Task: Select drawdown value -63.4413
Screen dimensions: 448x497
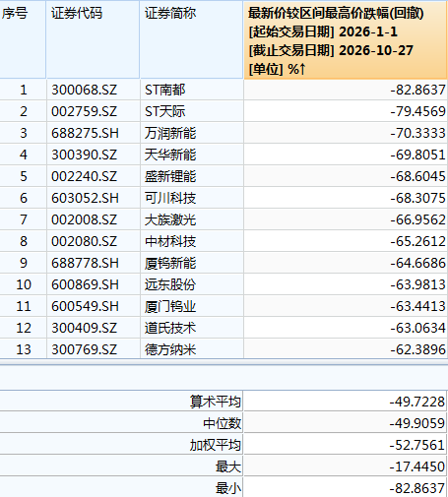Action: pos(417,306)
